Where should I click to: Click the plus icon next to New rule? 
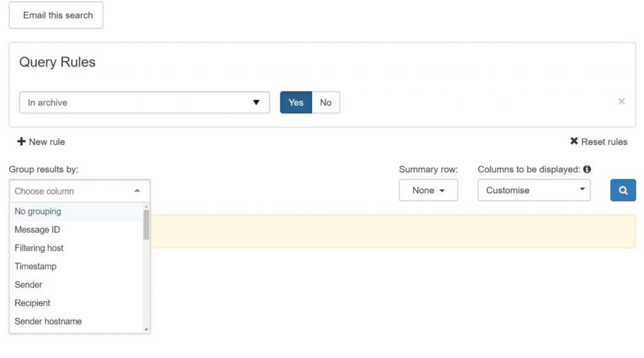click(x=21, y=142)
